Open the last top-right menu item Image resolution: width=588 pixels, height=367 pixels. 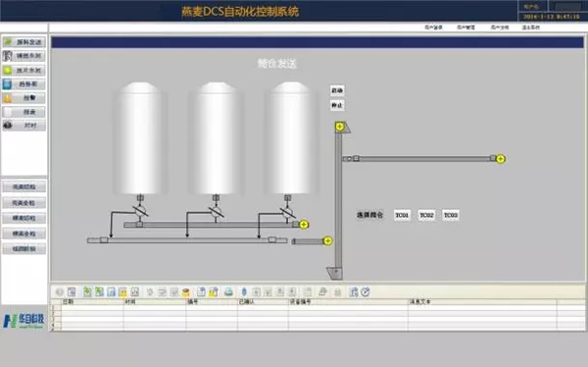pyautogui.click(x=531, y=27)
